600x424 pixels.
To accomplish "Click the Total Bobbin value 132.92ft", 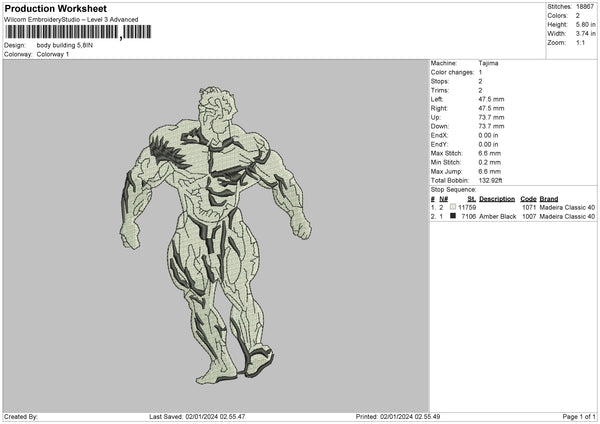I will tap(494, 179).
